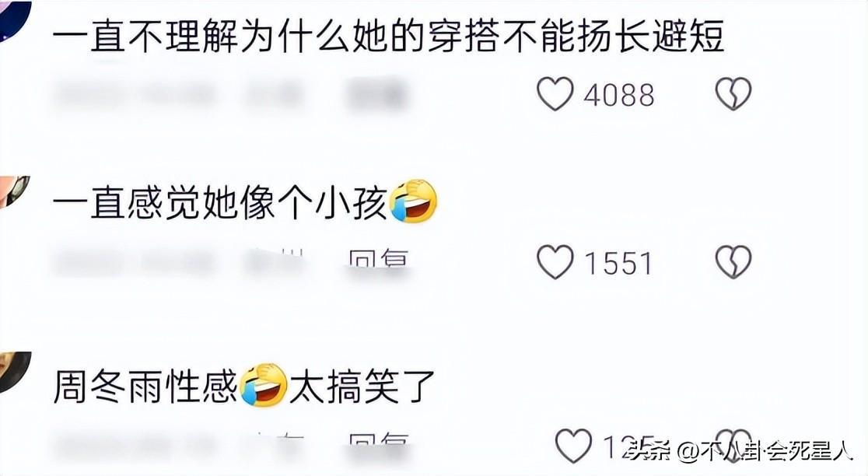Click 回复 under the 太搞笑了 comment
Viewport: 868px width, 476px height.
379,444
